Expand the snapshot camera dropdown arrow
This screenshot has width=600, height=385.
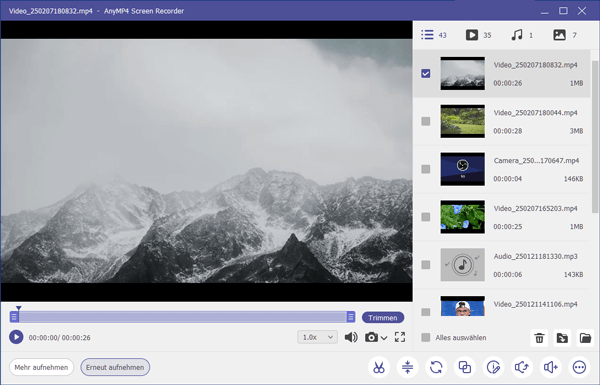(384, 338)
